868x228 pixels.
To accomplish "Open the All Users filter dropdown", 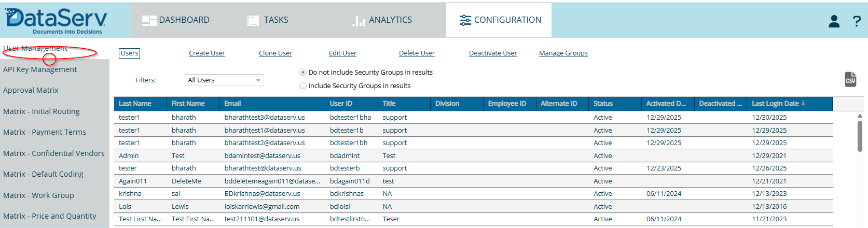I will click(224, 80).
